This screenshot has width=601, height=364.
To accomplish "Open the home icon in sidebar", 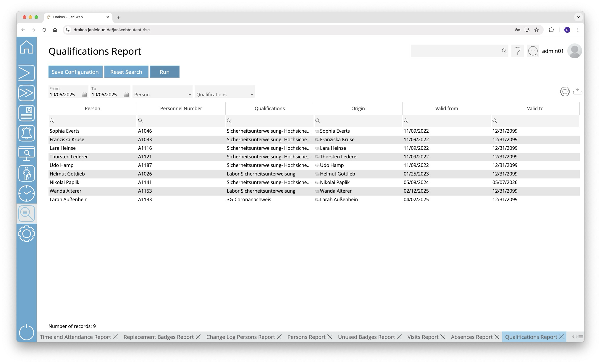I will [27, 47].
